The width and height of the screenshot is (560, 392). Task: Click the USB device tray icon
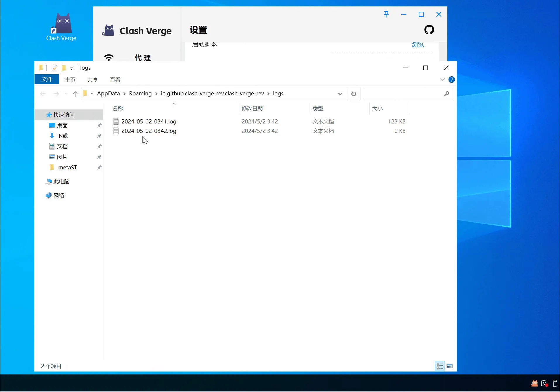click(555, 383)
